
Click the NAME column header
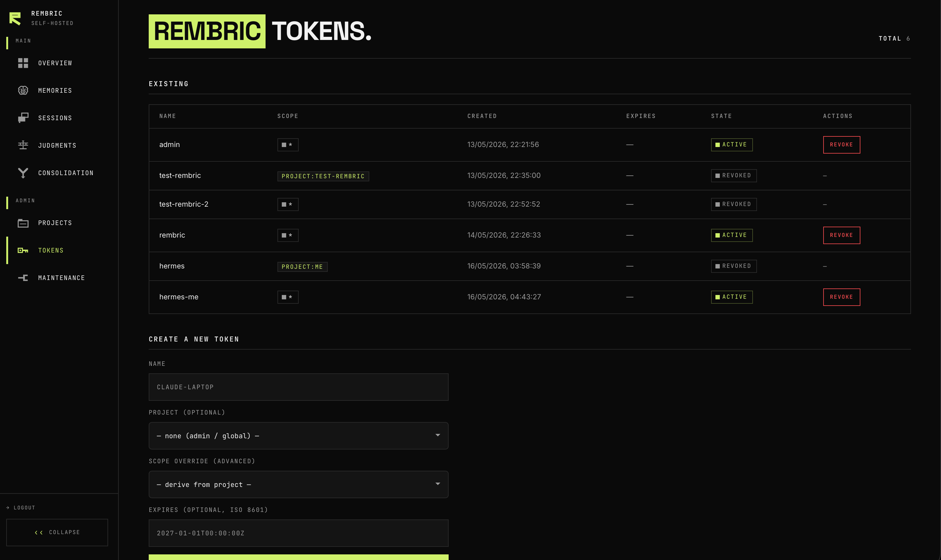[168, 116]
